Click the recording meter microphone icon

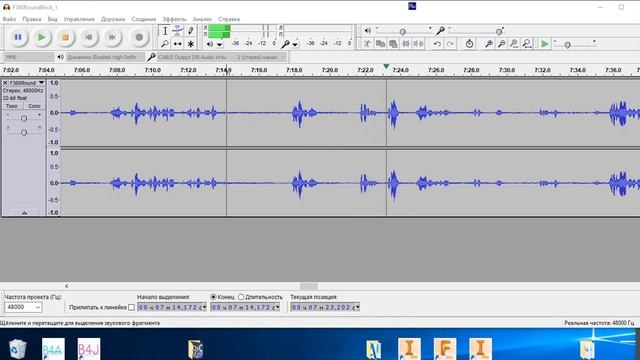tap(286, 44)
